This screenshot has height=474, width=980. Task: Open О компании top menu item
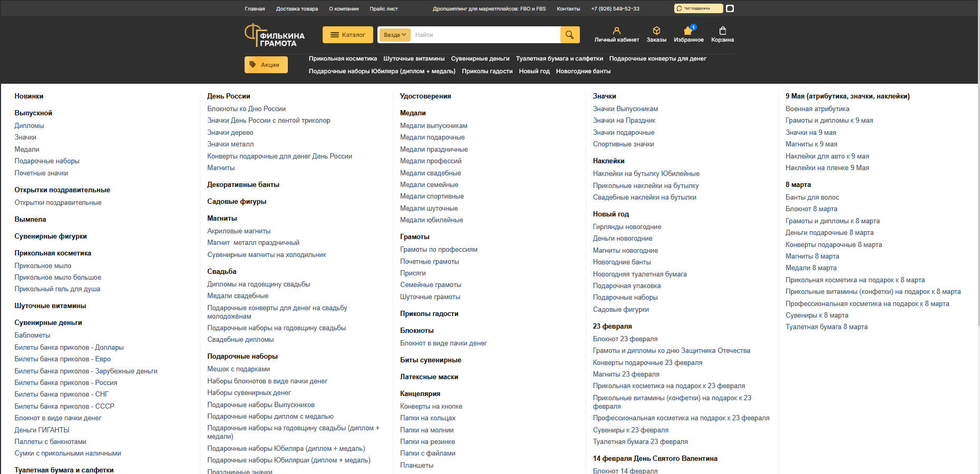tap(344, 9)
